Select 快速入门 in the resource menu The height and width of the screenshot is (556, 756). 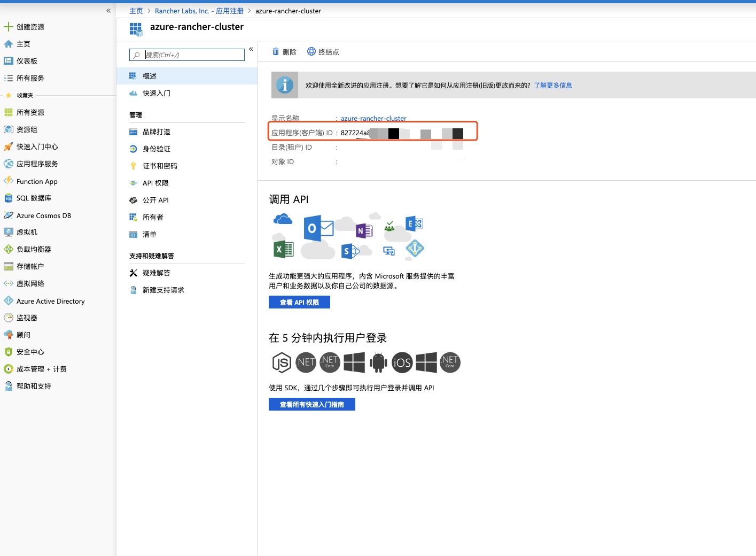click(x=187, y=93)
